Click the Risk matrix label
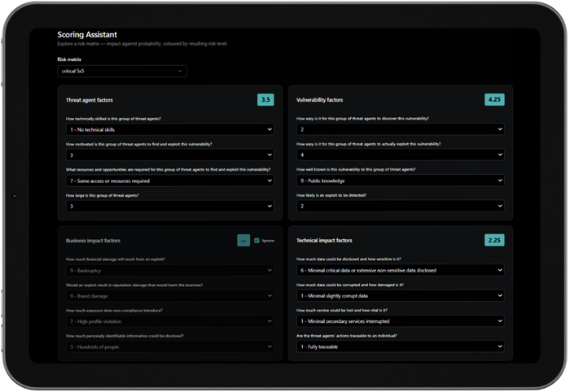Viewport: 570px width, 392px height. [69, 59]
